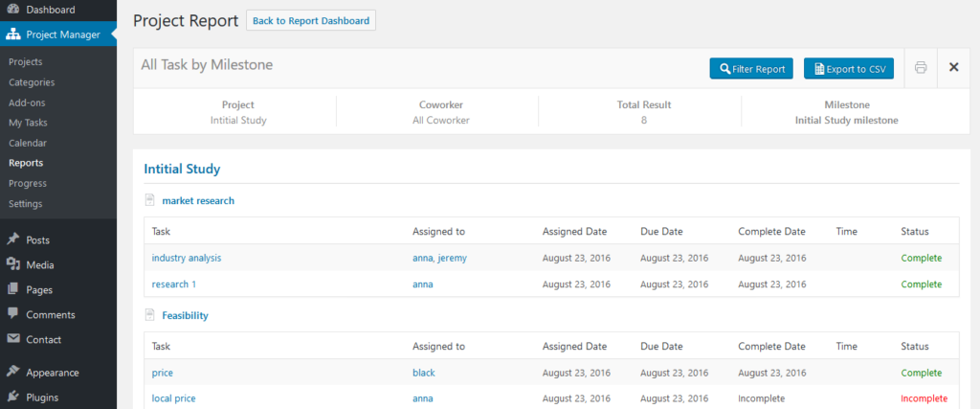This screenshot has height=409, width=980.
Task: Click the Feasibility document icon
Action: coord(149,315)
